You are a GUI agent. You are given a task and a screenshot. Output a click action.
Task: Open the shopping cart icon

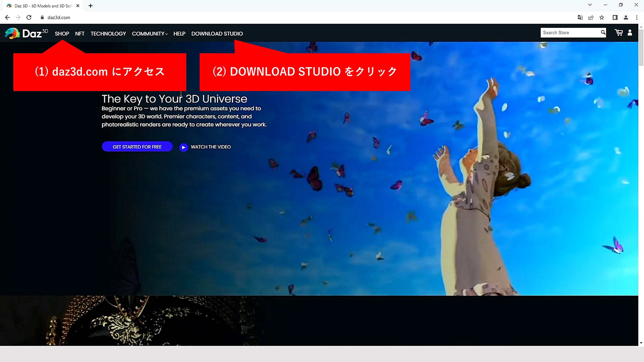[x=619, y=32]
